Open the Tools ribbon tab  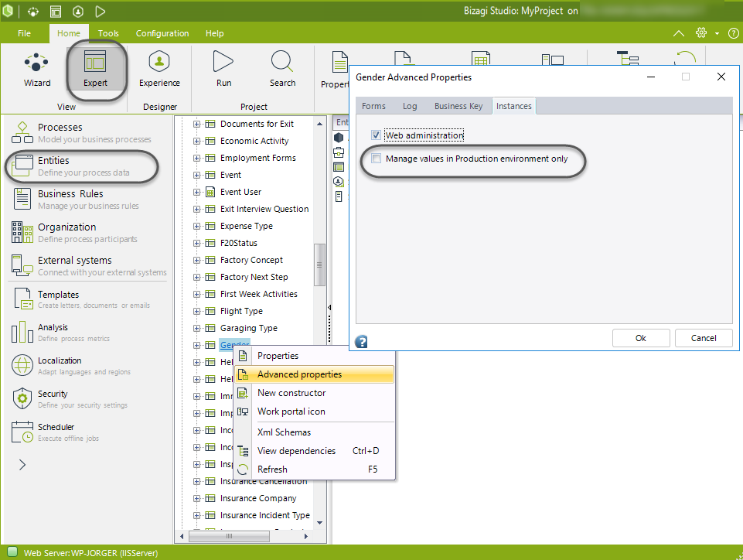(x=108, y=33)
